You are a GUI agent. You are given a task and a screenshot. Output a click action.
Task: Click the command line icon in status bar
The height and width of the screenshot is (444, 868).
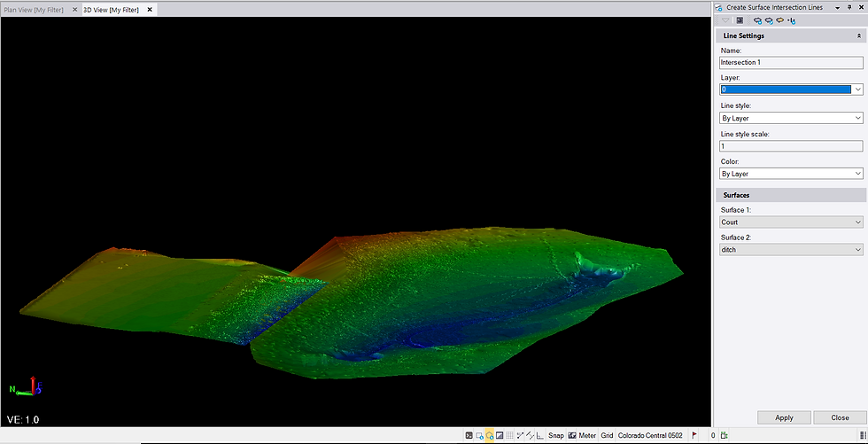(469, 435)
